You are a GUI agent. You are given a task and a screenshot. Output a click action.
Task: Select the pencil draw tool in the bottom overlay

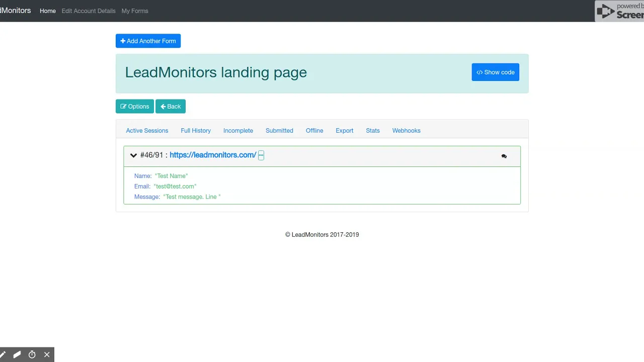(3, 354)
